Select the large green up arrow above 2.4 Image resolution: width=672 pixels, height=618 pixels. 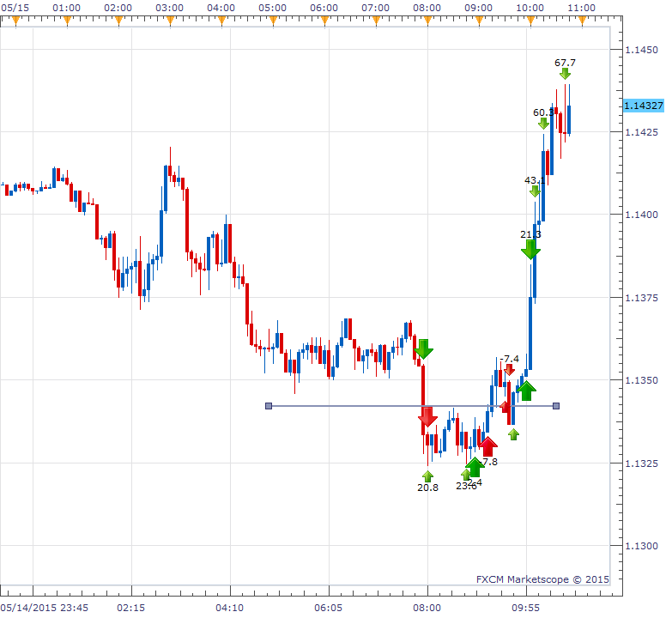(475, 467)
